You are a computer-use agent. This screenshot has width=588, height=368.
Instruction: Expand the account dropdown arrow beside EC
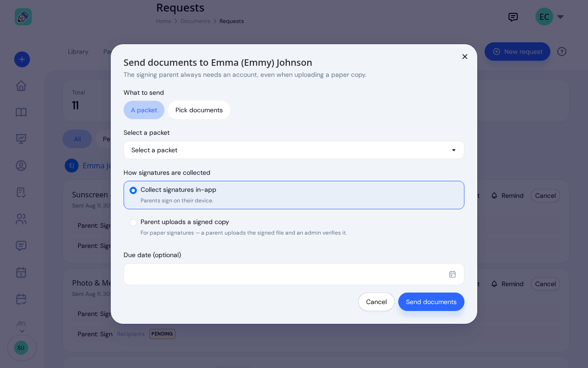[560, 17]
